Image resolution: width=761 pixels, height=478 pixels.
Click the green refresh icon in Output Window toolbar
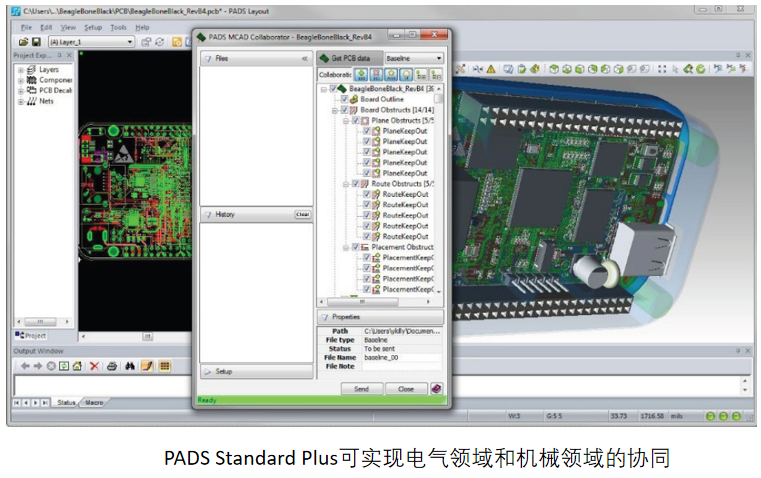(64, 366)
